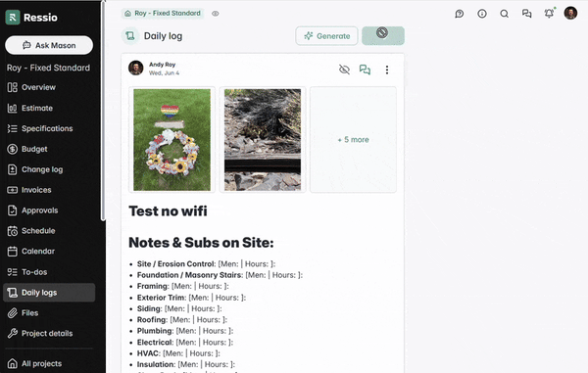588x373 pixels.
Task: Click the 'Site / Erosion Control' line
Action: pos(206,264)
